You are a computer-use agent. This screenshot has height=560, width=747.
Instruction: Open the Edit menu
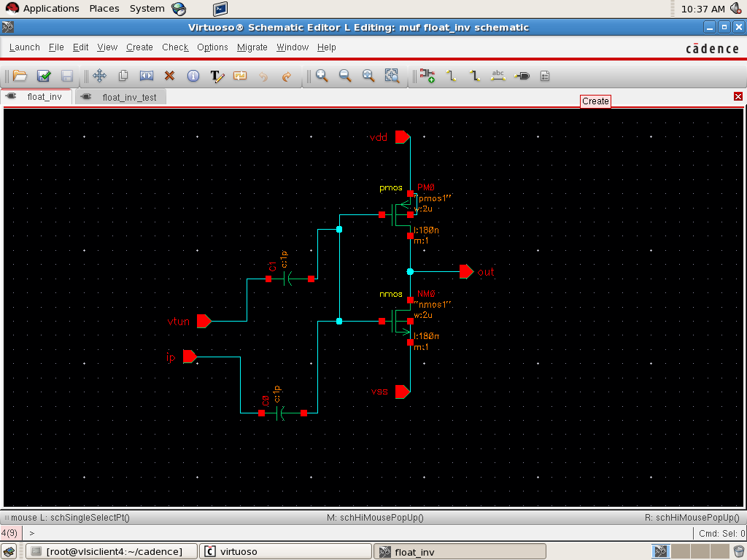(x=80, y=47)
